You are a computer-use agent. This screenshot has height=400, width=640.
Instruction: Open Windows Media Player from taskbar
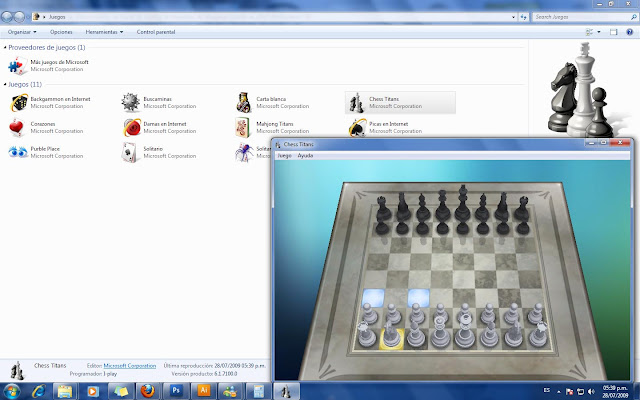click(x=92, y=391)
